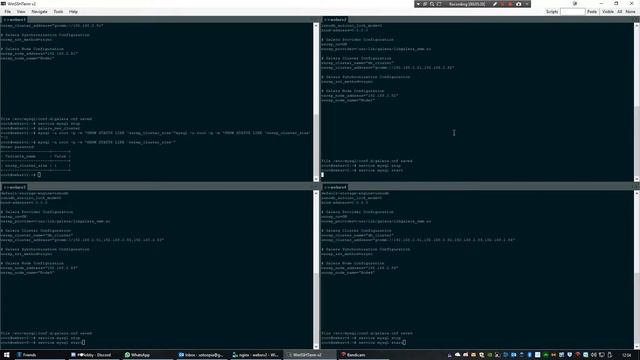The width and height of the screenshot is (640, 360).
Task: Stop the recording with red stop icon
Action: (x=510, y=4)
